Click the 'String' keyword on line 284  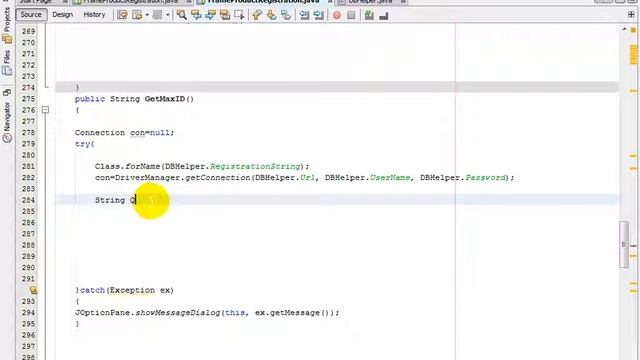[x=110, y=200]
